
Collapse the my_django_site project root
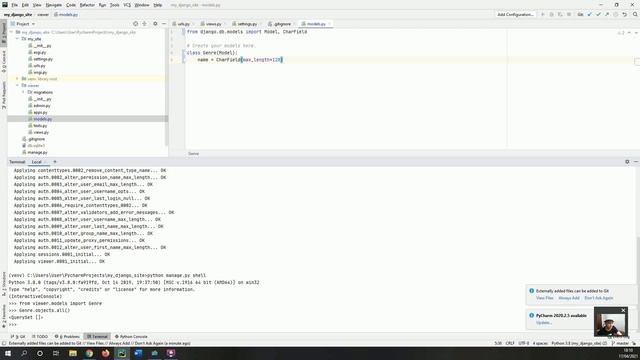(x=12, y=32)
